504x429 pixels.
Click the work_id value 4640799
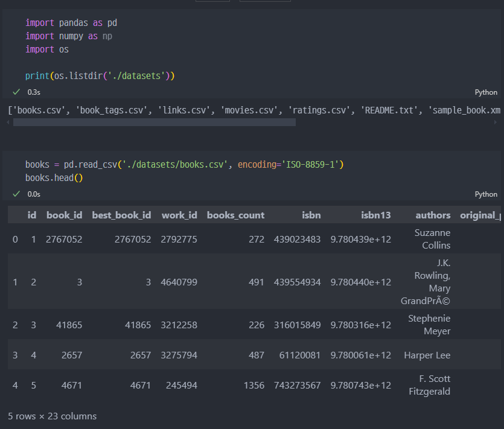(179, 282)
